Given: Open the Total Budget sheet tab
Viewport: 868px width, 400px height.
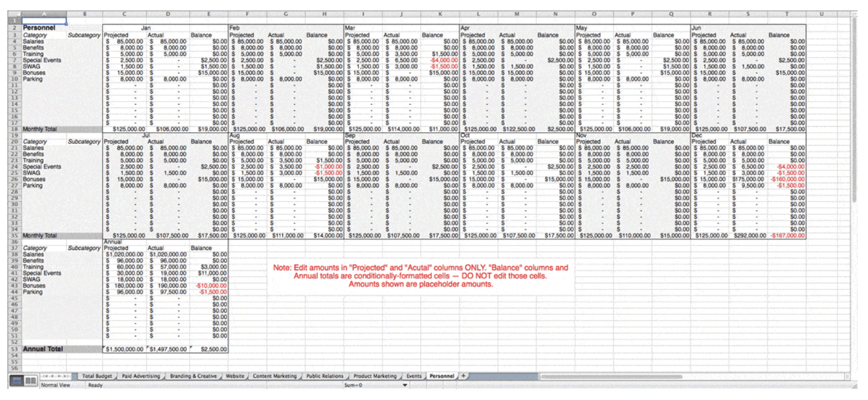Looking at the screenshot, I should pyautogui.click(x=97, y=376).
